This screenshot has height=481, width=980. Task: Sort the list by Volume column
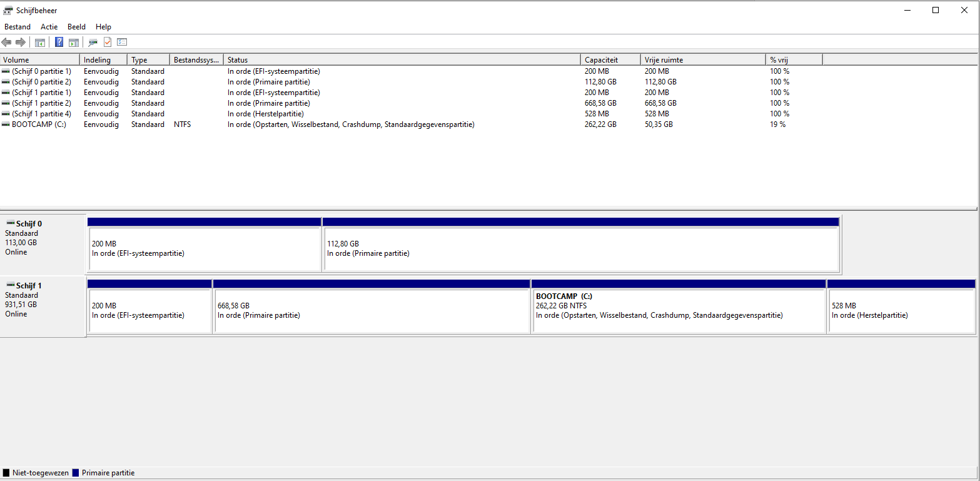(40, 60)
